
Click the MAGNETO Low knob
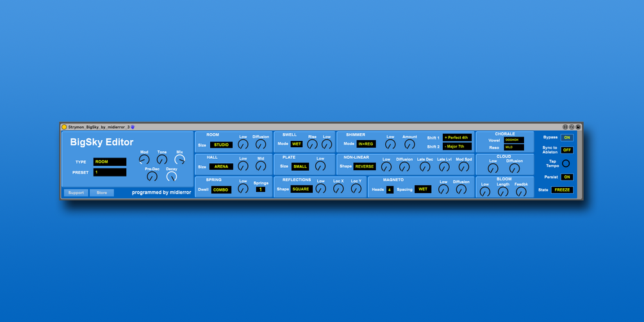pos(443,189)
